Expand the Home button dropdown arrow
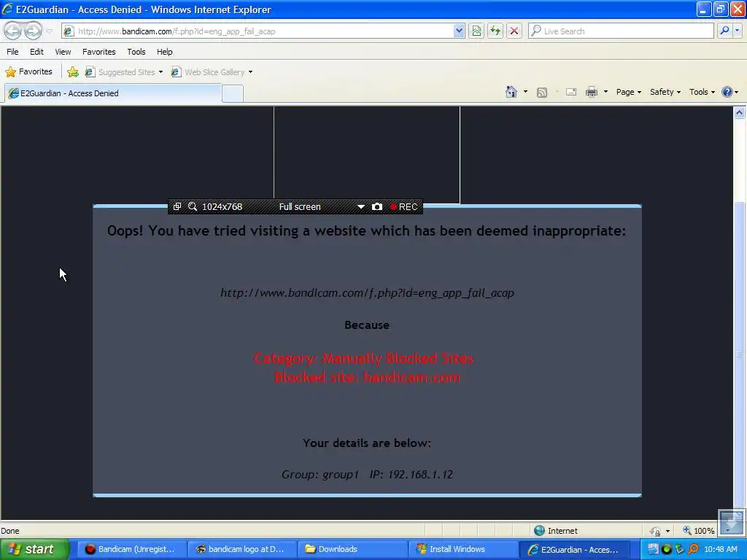 [525, 92]
